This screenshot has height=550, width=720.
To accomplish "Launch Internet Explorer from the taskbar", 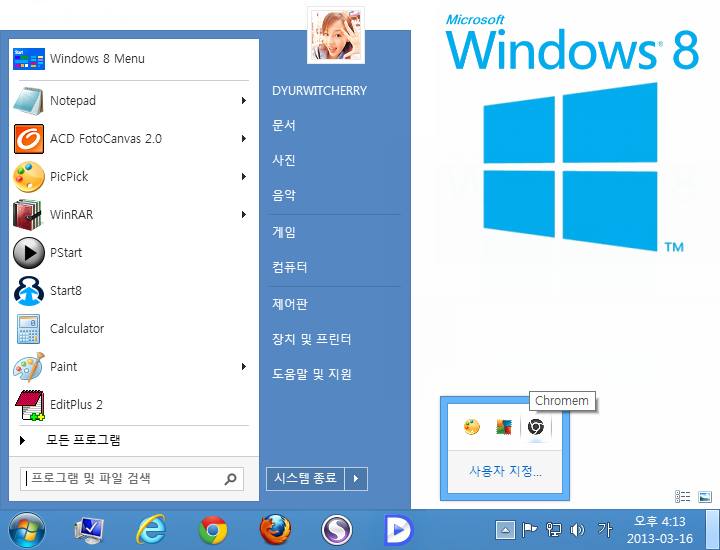I will [x=151, y=529].
